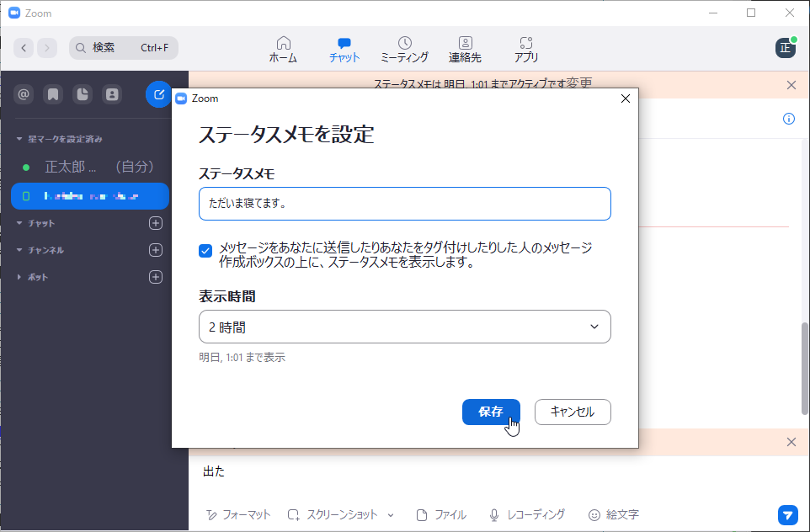The height and width of the screenshot is (532, 810).
Task: Click the status memo text input field
Action: click(x=405, y=203)
